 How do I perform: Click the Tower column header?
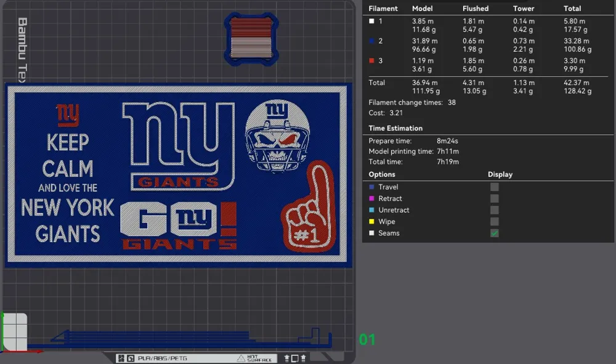point(524,8)
